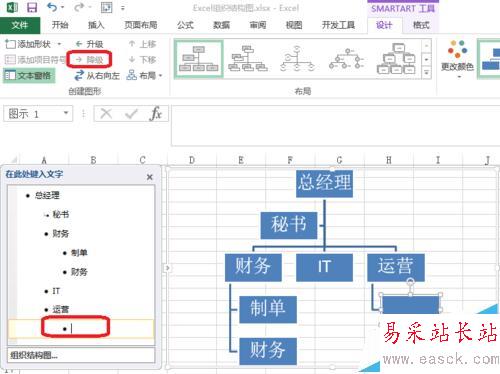Click the 上移 move up button
500x374 pixels.
tap(143, 44)
